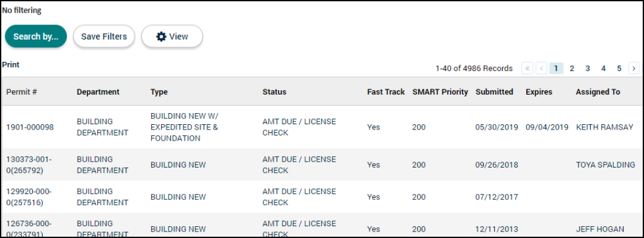Open permit 130373-001-0(265792) row
644x238 pixels.
[x=322, y=165]
